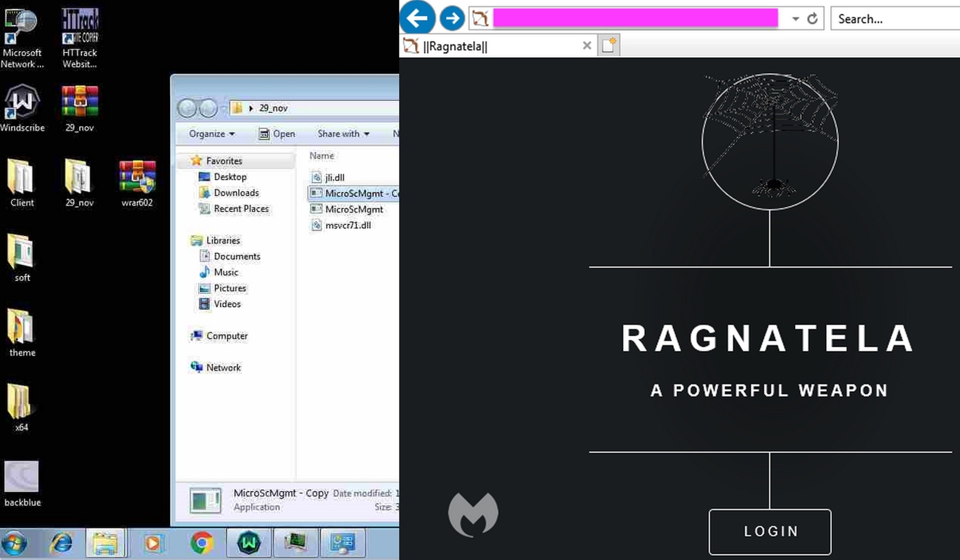
Task: Select the Organize menu in Explorer
Action: pyautogui.click(x=211, y=133)
